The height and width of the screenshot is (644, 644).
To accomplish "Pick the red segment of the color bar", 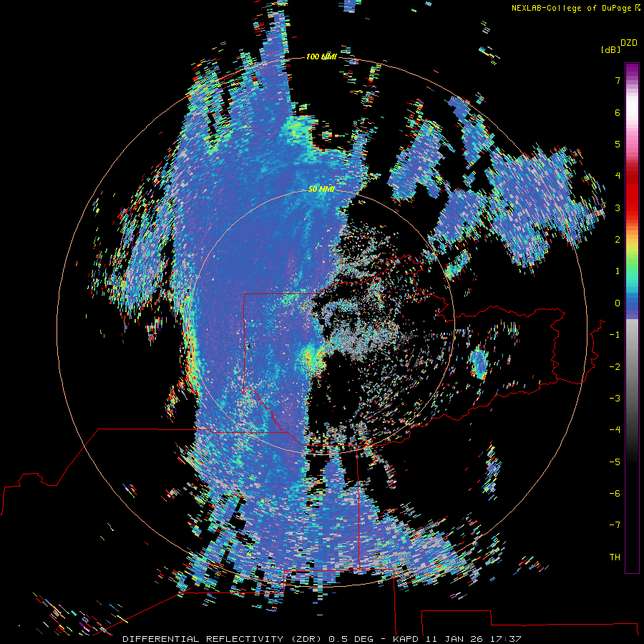I will [632, 193].
